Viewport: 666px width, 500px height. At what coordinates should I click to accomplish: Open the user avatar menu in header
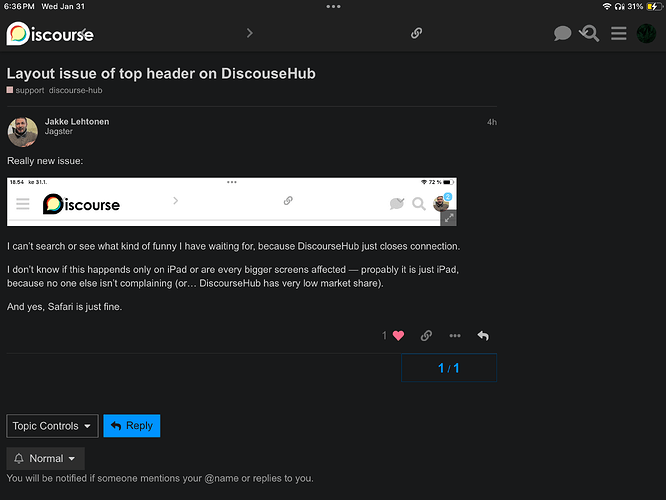tap(646, 33)
